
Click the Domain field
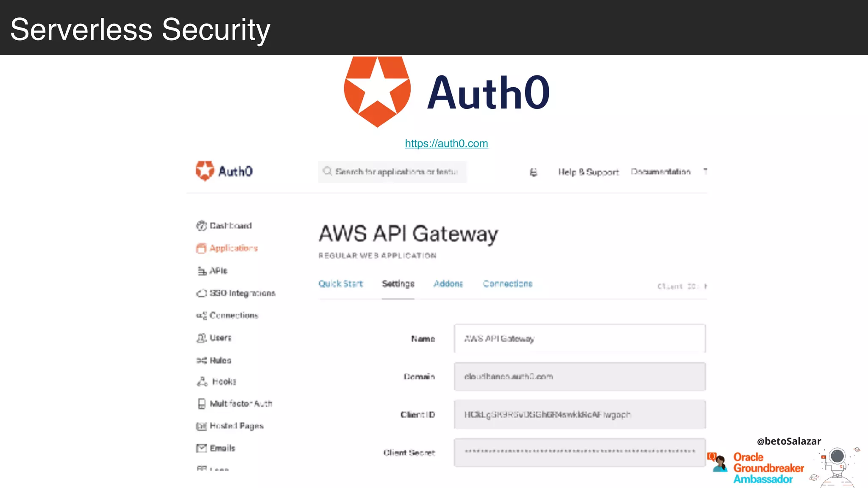coord(580,377)
